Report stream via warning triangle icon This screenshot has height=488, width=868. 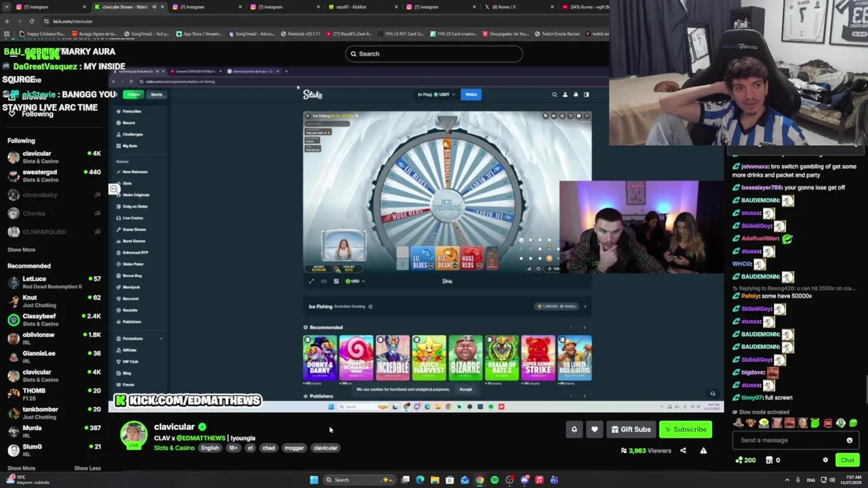[703, 451]
